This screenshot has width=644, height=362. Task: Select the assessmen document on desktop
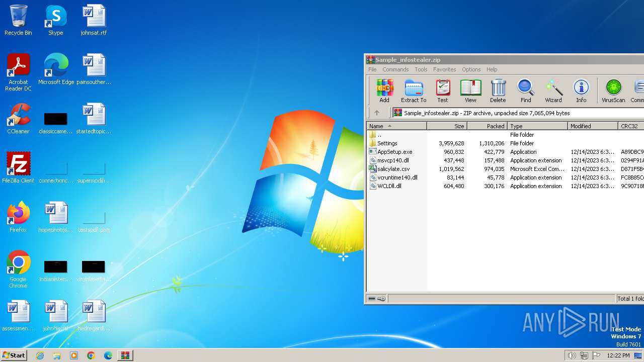pos(18,316)
